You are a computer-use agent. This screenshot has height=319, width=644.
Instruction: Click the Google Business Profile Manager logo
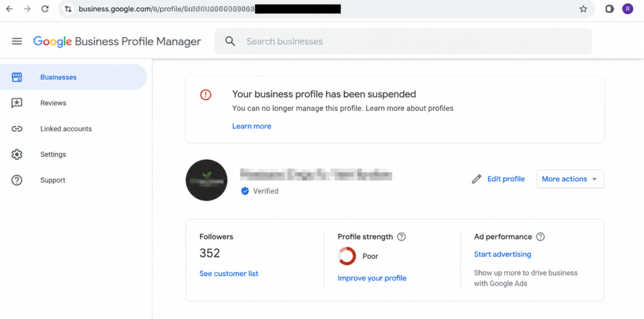pyautogui.click(x=117, y=42)
